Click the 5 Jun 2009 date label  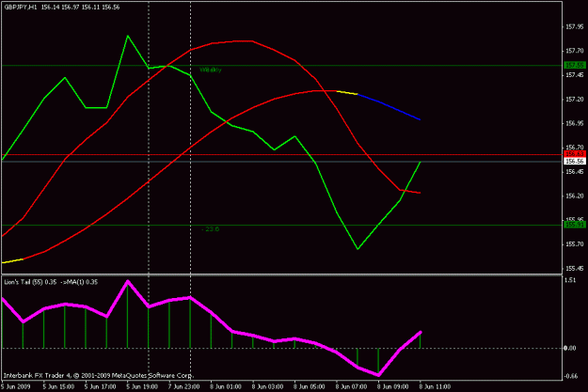pyautogui.click(x=16, y=386)
